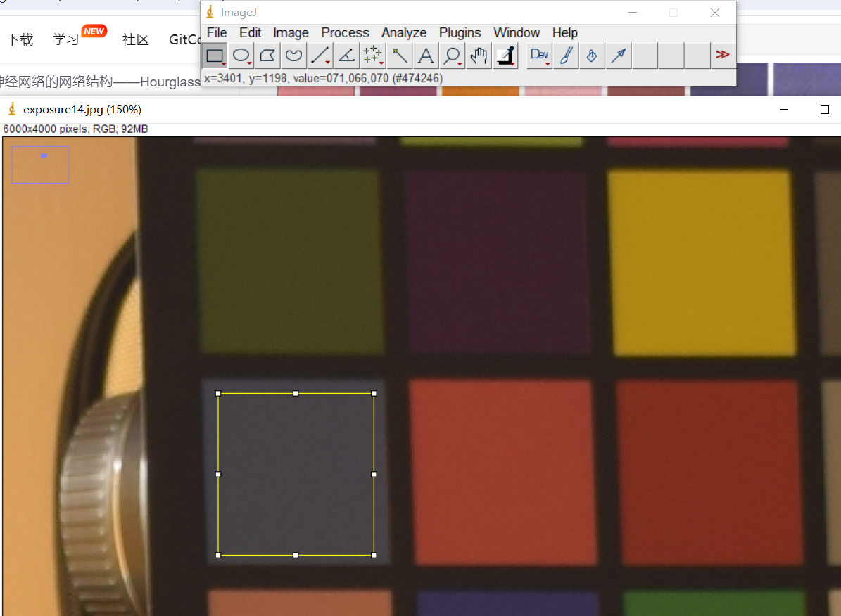Select the Straight Line tool
Viewport: 841px width, 616px height.
click(x=320, y=56)
